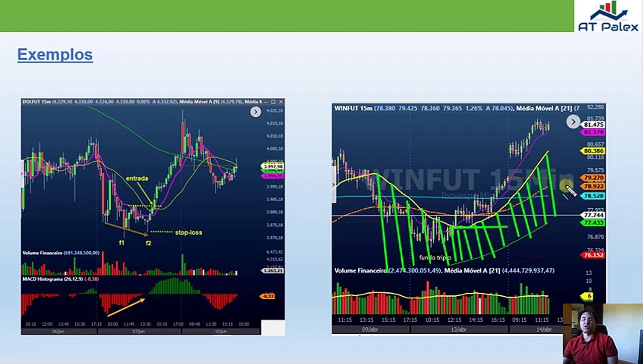The width and height of the screenshot is (643, 364).
Task: Click the AT Palex logo
Action: (608, 16)
